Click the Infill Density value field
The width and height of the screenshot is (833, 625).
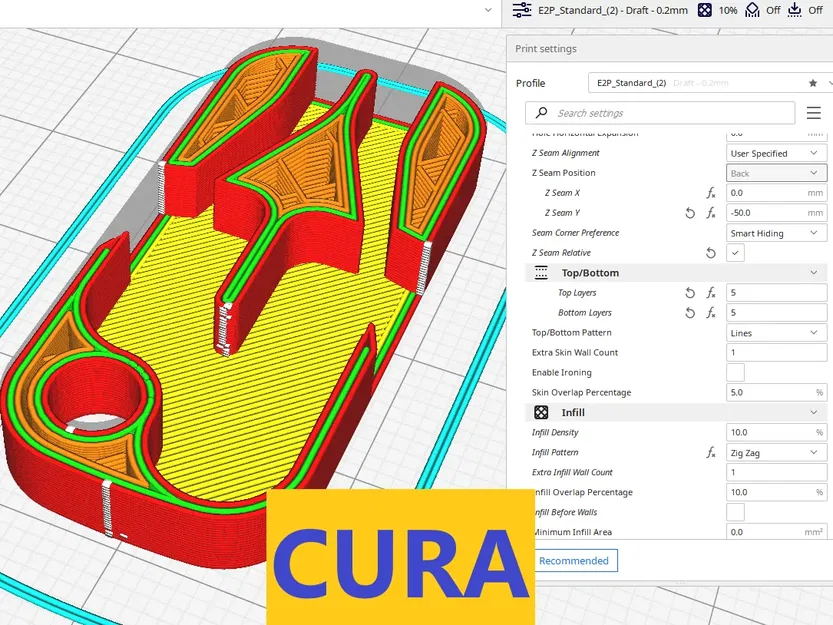[x=776, y=433]
